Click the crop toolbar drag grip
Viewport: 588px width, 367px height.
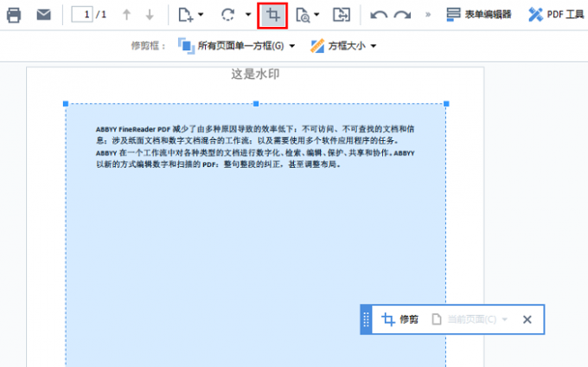(x=366, y=319)
